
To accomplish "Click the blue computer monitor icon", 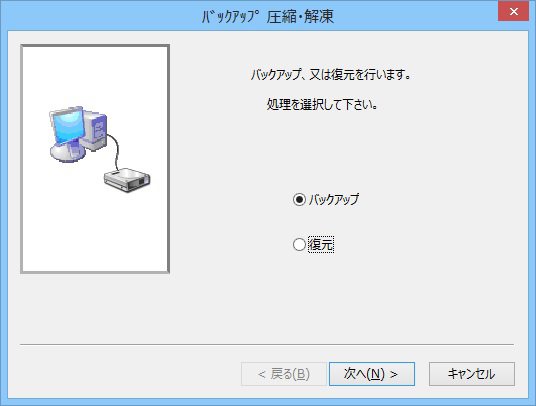I will [68, 125].
